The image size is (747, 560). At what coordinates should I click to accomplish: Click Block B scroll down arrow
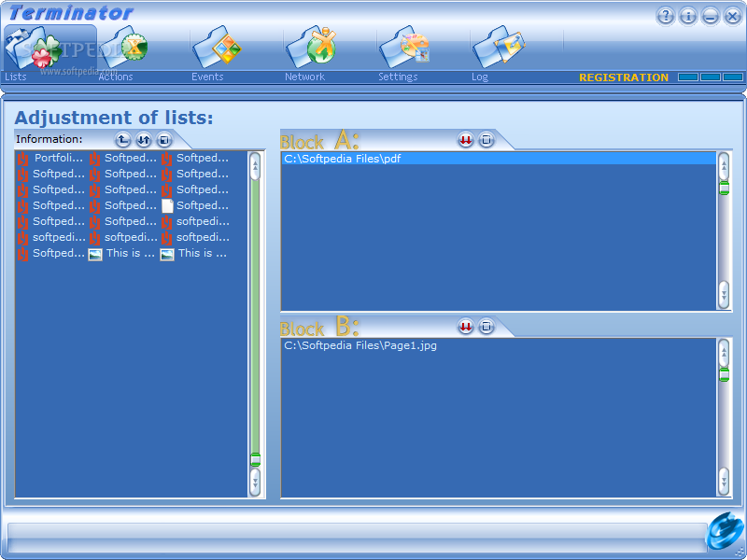pyautogui.click(x=724, y=482)
